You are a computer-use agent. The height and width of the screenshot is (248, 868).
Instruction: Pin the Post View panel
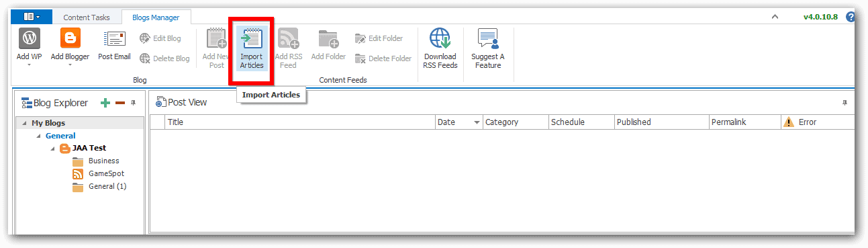pyautogui.click(x=845, y=103)
